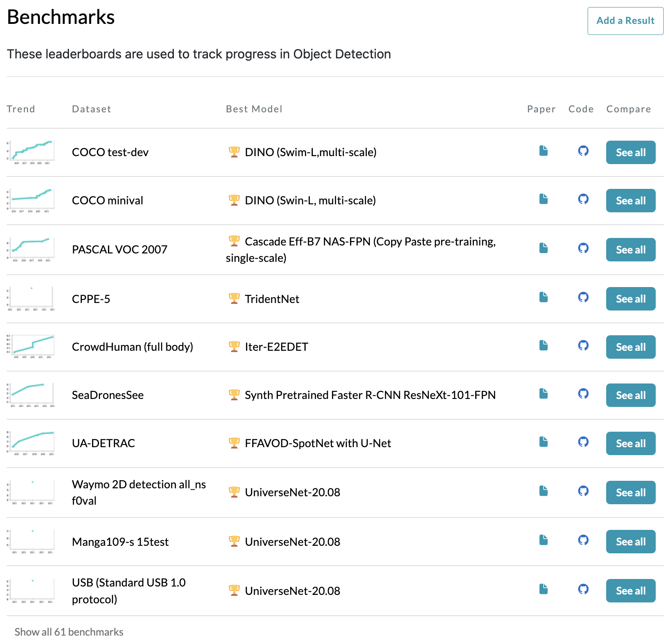Image resolution: width=669 pixels, height=644 pixels.
Task: Open GitHub code icon for Manga109-s 15test
Action: 583,540
